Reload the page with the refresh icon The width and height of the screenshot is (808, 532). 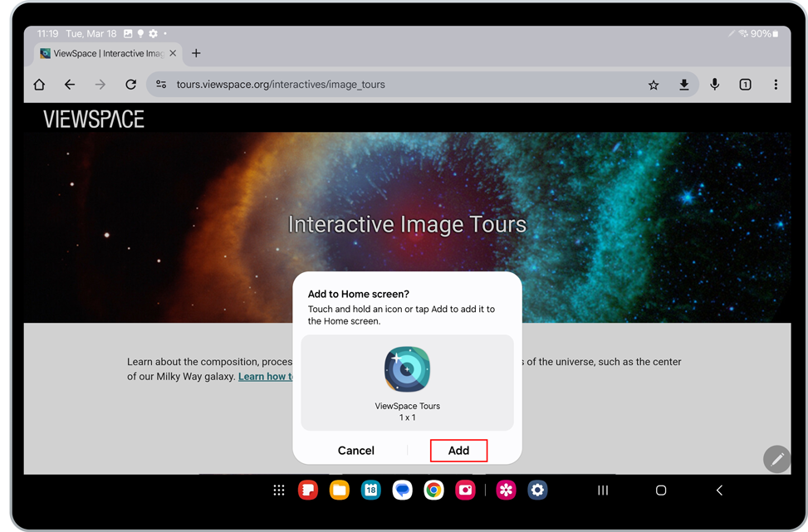click(131, 85)
